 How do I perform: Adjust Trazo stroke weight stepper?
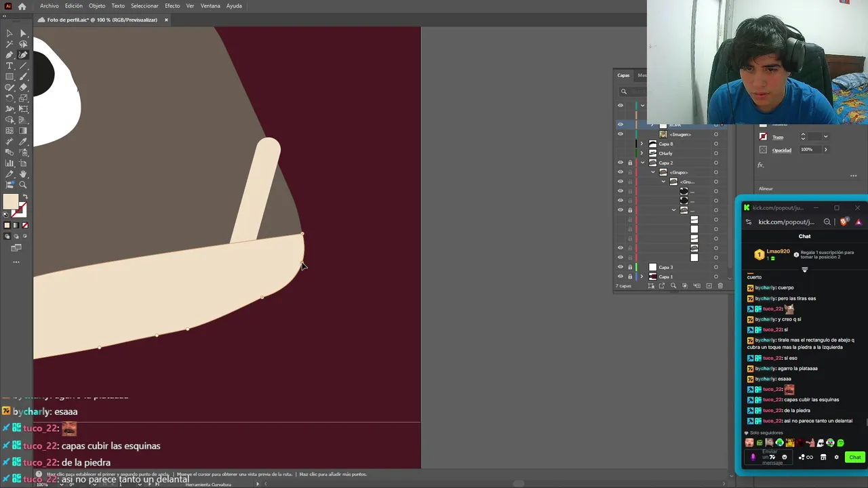803,137
